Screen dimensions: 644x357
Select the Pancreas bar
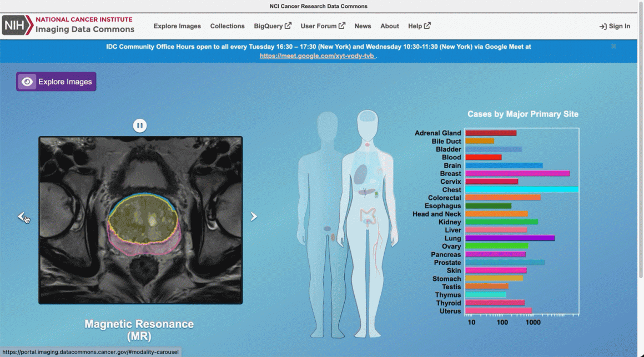pos(495,255)
